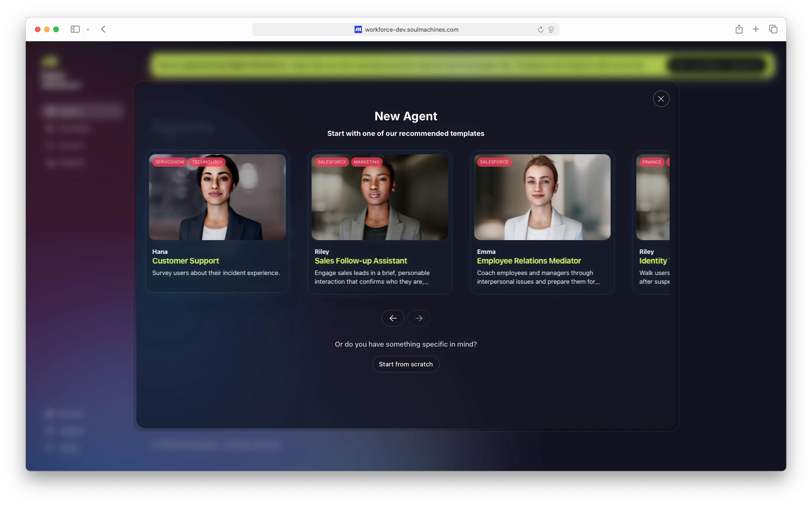
Task: Close the New Agent dialog
Action: [661, 99]
